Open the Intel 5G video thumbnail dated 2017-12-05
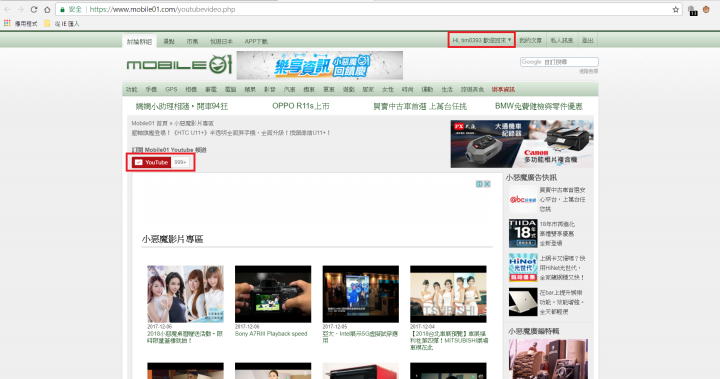Image resolution: width=720 pixels, height=379 pixels. click(x=360, y=294)
